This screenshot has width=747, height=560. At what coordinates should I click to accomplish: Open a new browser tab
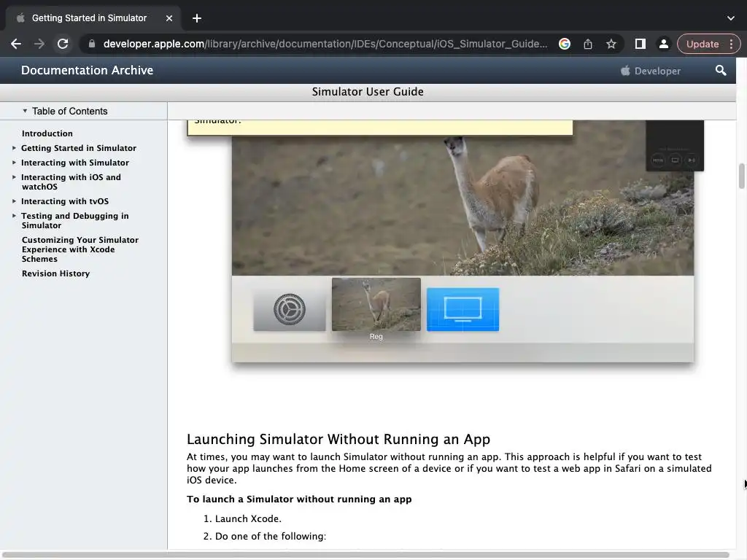(197, 18)
